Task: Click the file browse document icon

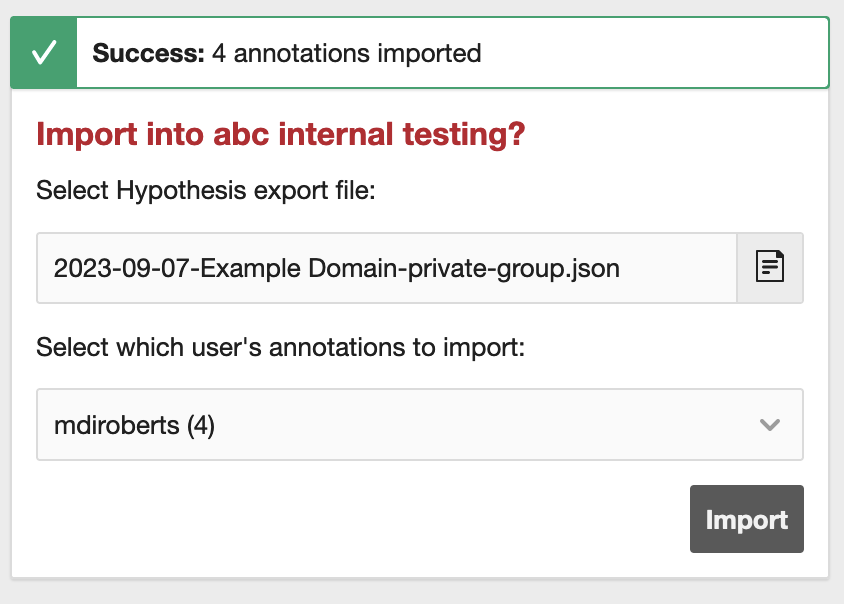Action: click(x=769, y=267)
